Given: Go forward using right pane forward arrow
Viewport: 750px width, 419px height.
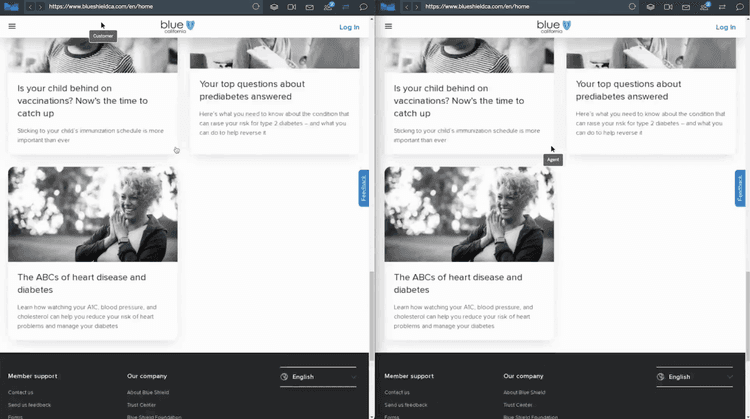Looking at the screenshot, I should click(416, 7).
